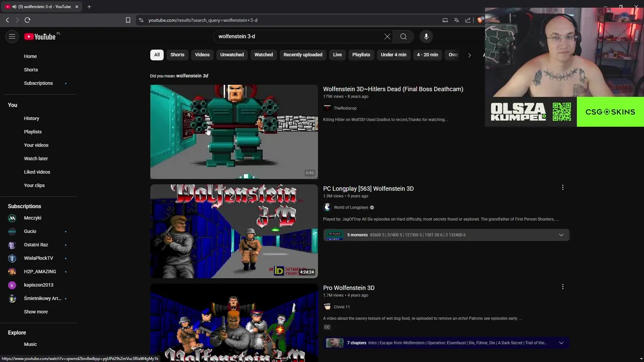This screenshot has height=362, width=644.
Task: Go back with the browser back arrow
Action: point(8,20)
